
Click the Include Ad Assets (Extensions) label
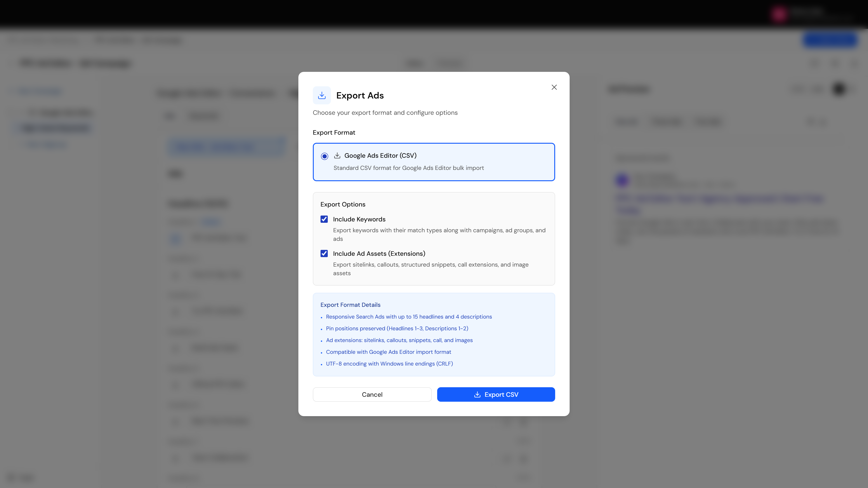(379, 253)
